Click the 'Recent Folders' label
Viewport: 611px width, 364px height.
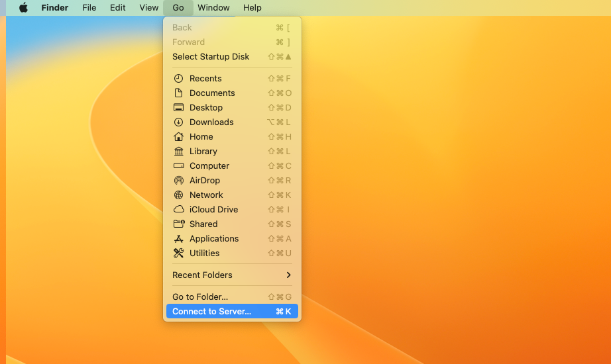(x=202, y=275)
